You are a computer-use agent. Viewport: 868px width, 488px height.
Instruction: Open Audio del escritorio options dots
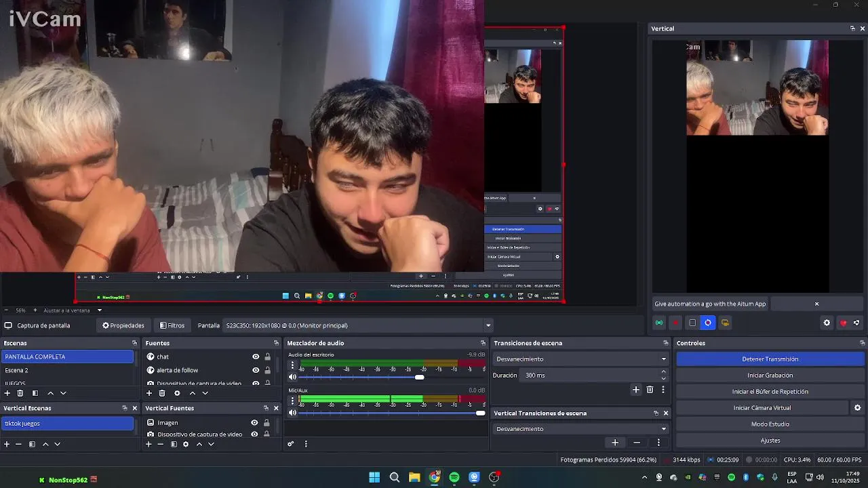tap(293, 365)
